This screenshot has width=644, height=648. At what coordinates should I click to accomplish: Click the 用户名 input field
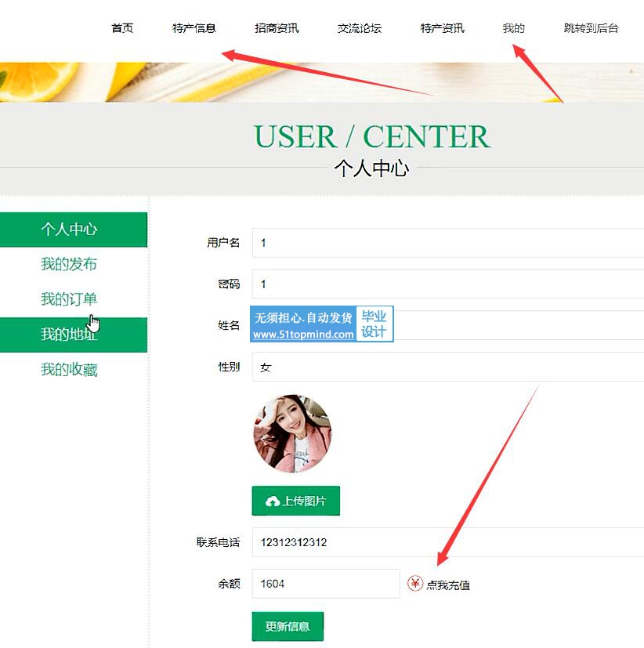447,243
